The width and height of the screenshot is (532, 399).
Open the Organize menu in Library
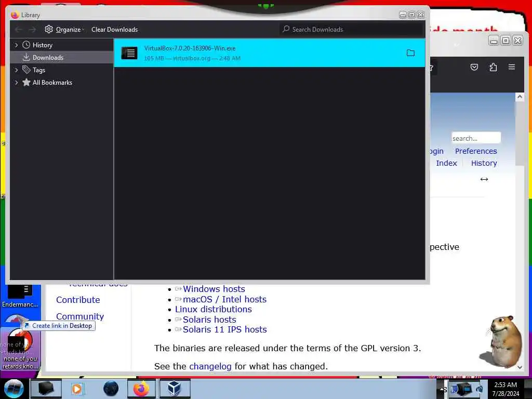click(64, 30)
